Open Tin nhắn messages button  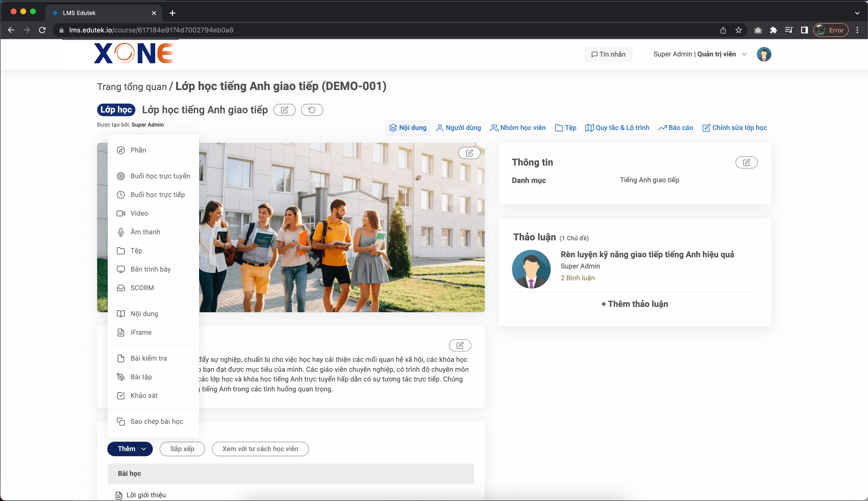pyautogui.click(x=608, y=54)
